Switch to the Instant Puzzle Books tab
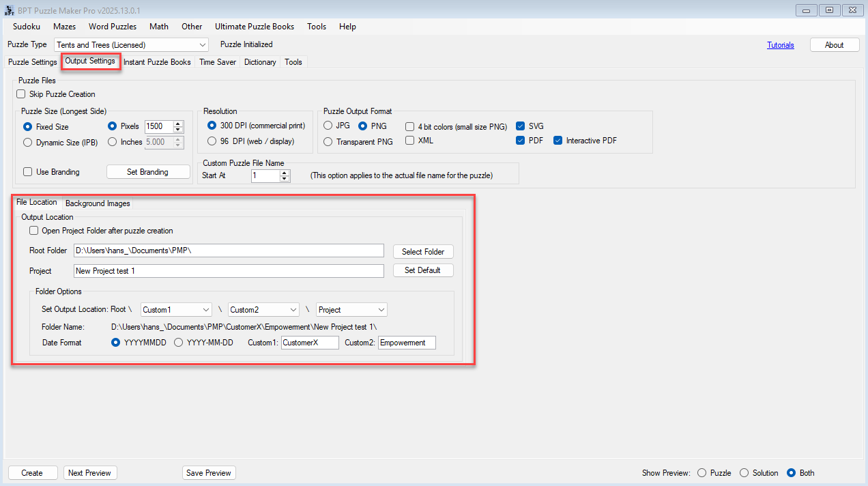868x486 pixels. (157, 62)
